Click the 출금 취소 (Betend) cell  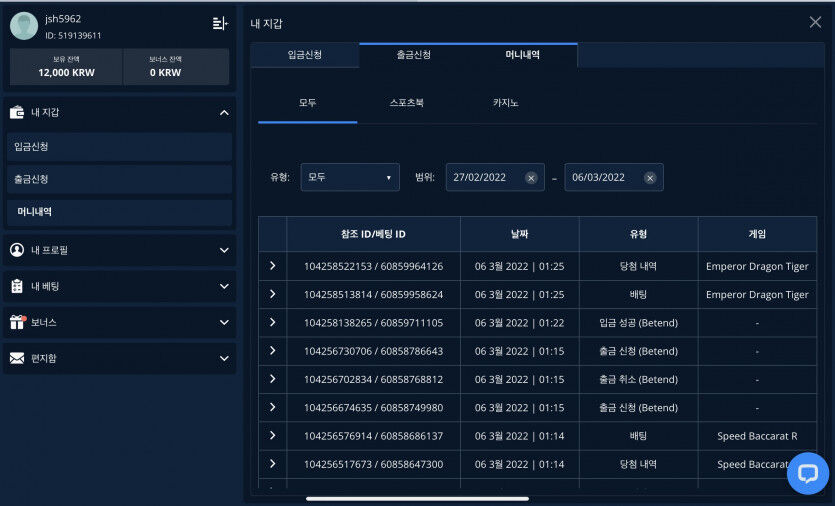(x=638, y=379)
